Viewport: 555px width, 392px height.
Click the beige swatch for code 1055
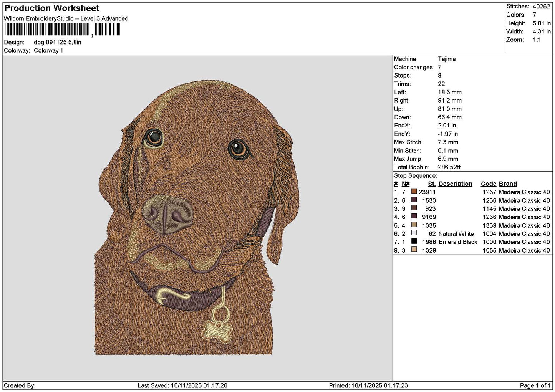pyautogui.click(x=414, y=250)
